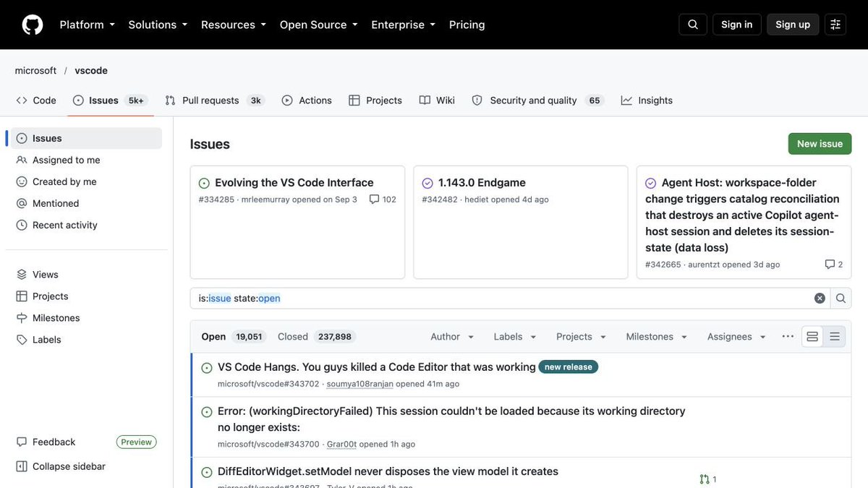Image resolution: width=868 pixels, height=488 pixels.
Task: Open the Wiki tab
Action: [x=437, y=100]
